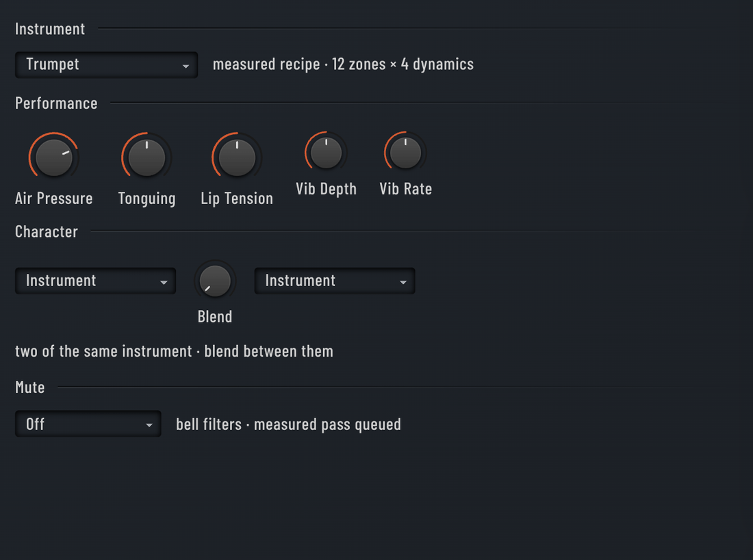Viewport: 753px width, 560px height.
Task: Open the Mute dropdown showing Off
Action: pos(88,424)
